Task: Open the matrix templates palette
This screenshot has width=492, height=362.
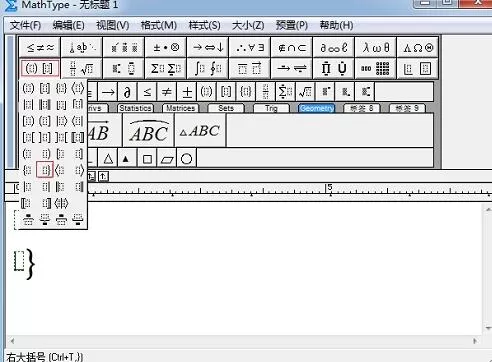Action: pyautogui.click(x=376, y=69)
